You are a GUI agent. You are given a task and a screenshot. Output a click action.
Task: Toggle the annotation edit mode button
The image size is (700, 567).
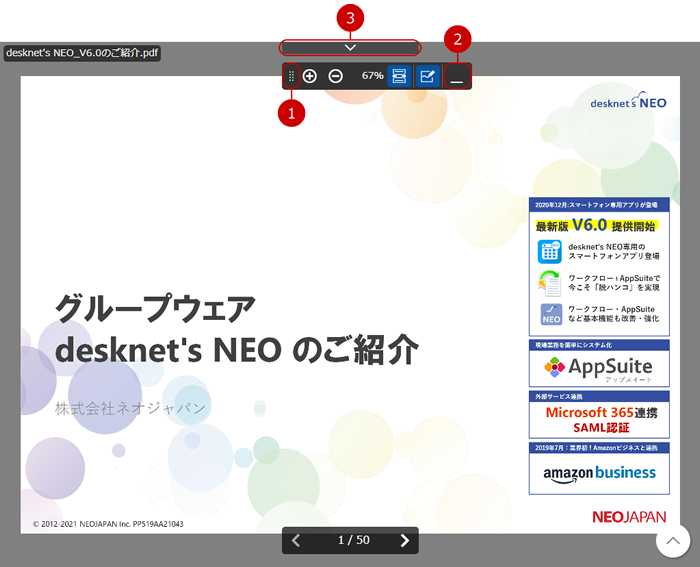point(427,76)
